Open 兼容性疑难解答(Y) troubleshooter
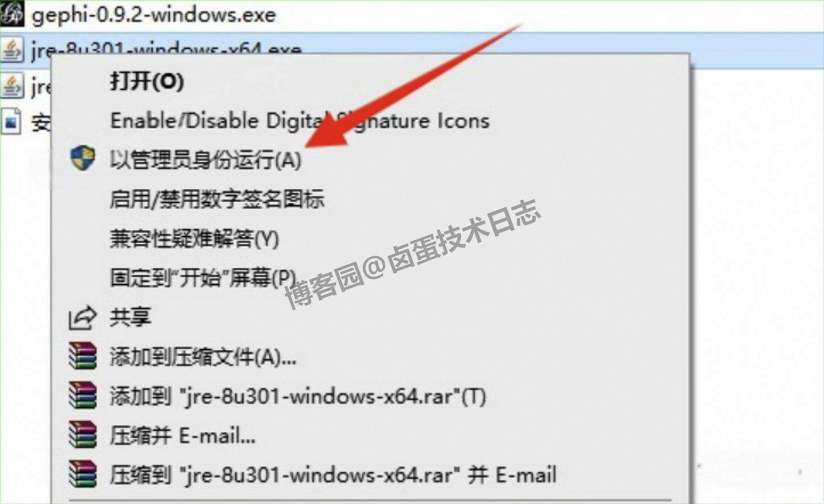 pyautogui.click(x=194, y=238)
